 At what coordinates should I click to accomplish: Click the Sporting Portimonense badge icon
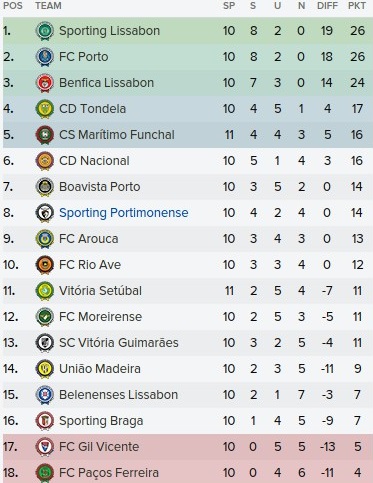click(45, 213)
